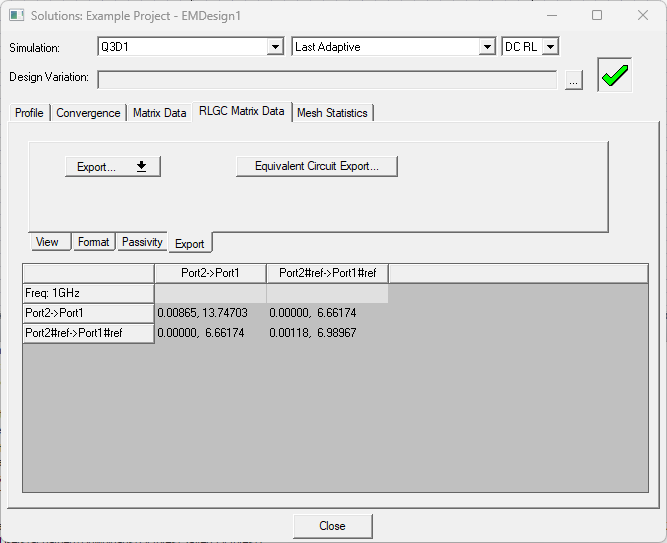Switch to the View sub-tab

point(47,242)
